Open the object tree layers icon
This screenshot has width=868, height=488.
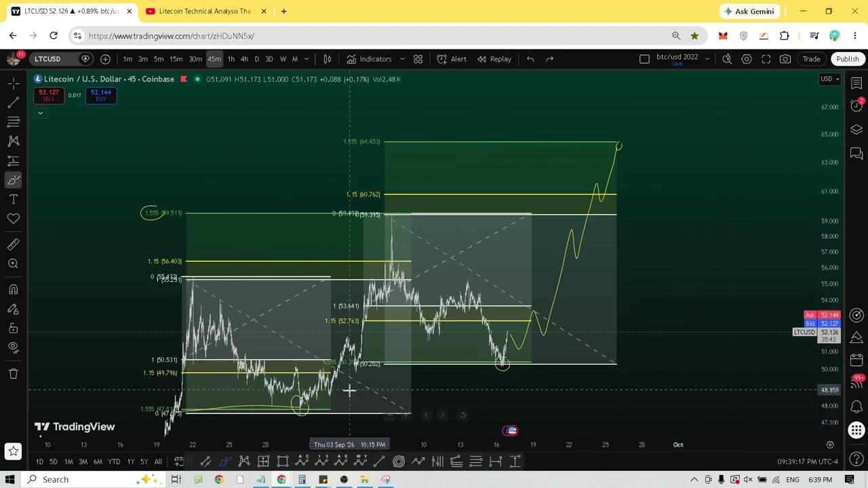coord(856,129)
